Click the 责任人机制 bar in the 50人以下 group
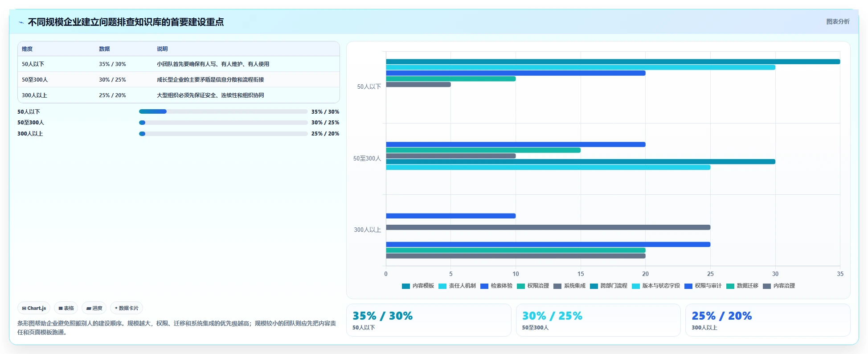Viewport: 868px width, 354px height. (581, 67)
